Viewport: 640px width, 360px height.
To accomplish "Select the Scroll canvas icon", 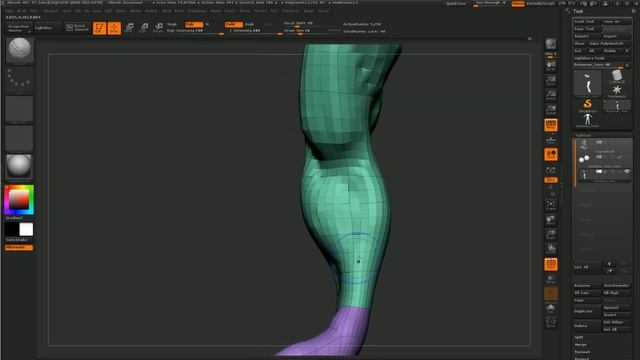I will click(x=551, y=66).
